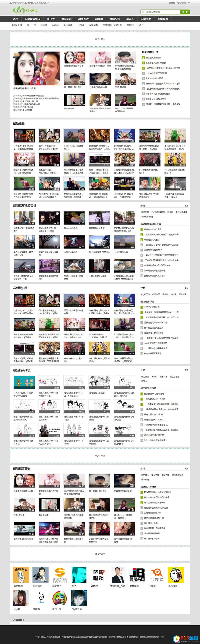Open the 厕所新闻 channel icon
Viewport: 200px width, 644px height.
click(21, 575)
